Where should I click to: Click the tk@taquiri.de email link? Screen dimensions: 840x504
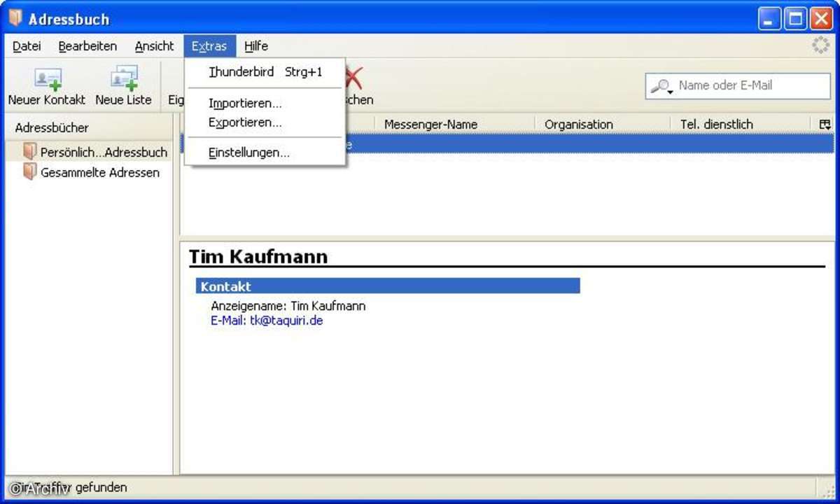[286, 321]
